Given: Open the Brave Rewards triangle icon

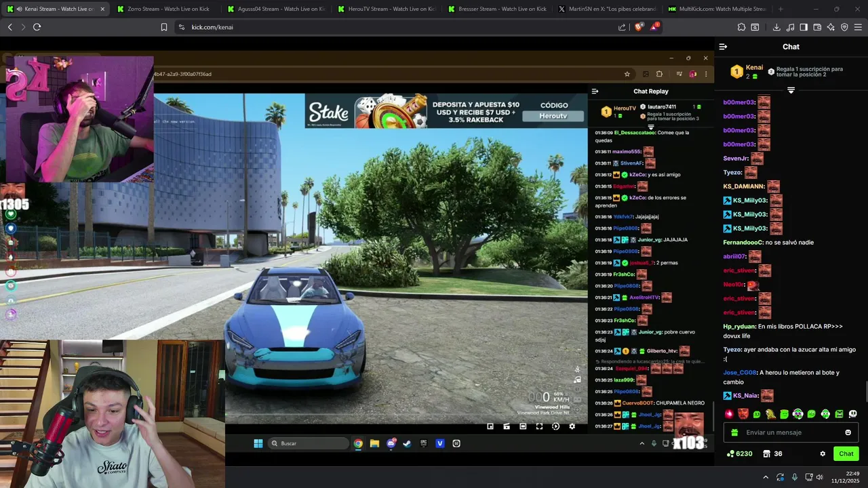Looking at the screenshot, I should (654, 27).
